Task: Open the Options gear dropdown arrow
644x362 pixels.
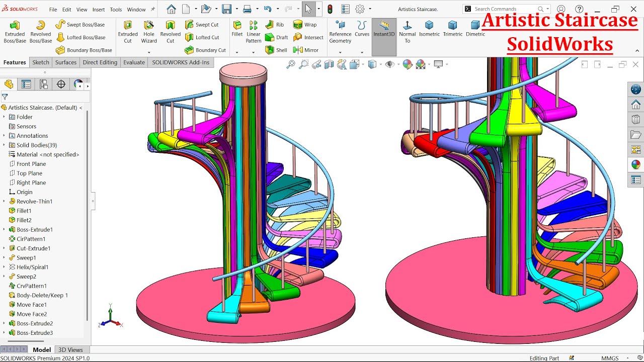Action: coord(370,9)
